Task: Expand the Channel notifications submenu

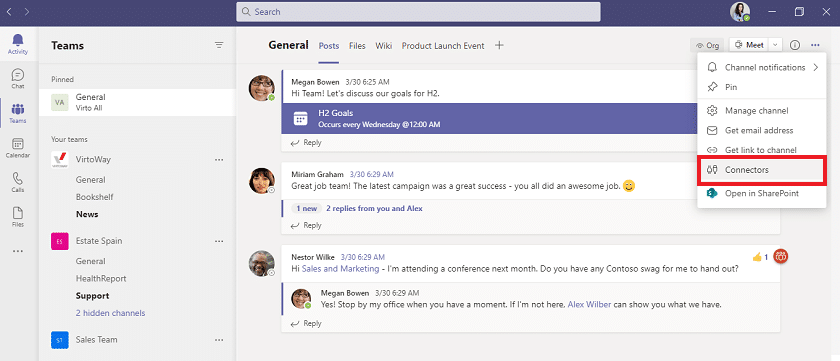Action: pyautogui.click(x=816, y=67)
